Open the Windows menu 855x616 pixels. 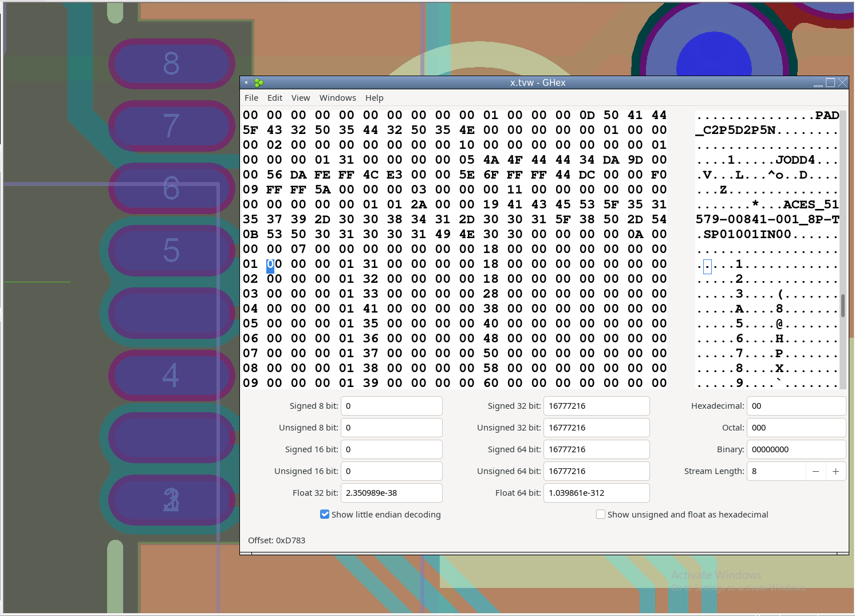(x=337, y=98)
